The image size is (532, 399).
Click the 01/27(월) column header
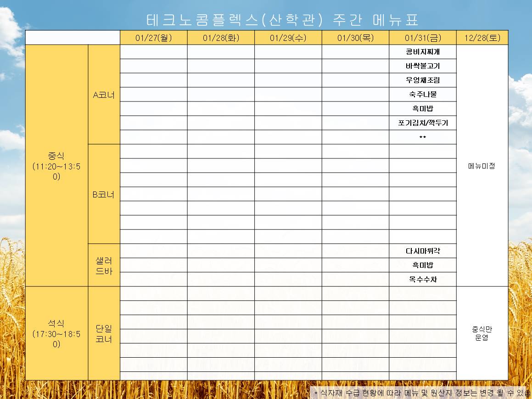pos(154,38)
